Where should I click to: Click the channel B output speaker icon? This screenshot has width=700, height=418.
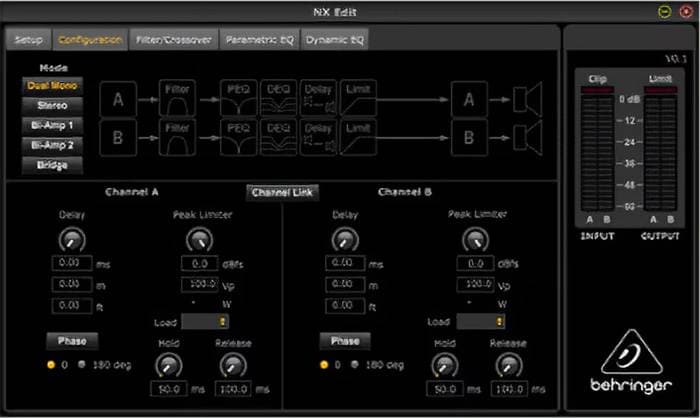click(526, 134)
